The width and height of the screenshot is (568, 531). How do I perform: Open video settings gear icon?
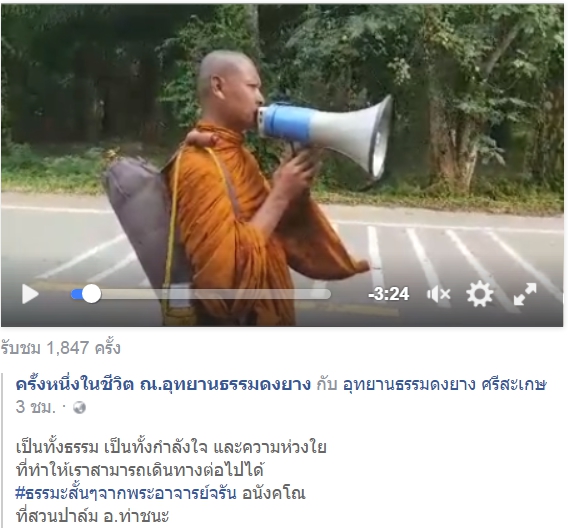480,294
